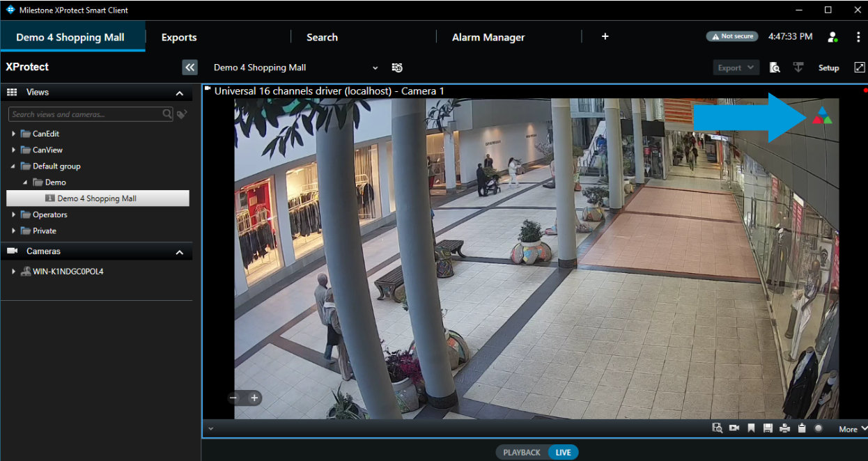Click the Setup button
Viewport: 868px width, 461px height.
tap(828, 68)
